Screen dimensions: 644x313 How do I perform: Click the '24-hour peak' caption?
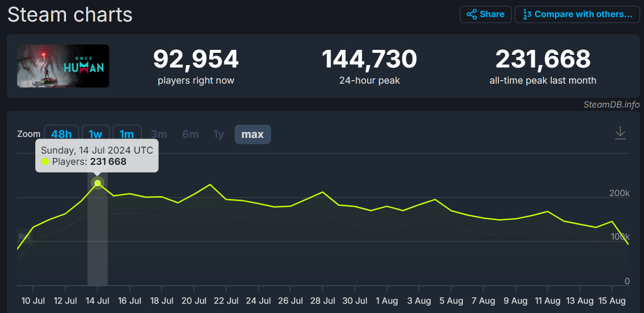369,81
